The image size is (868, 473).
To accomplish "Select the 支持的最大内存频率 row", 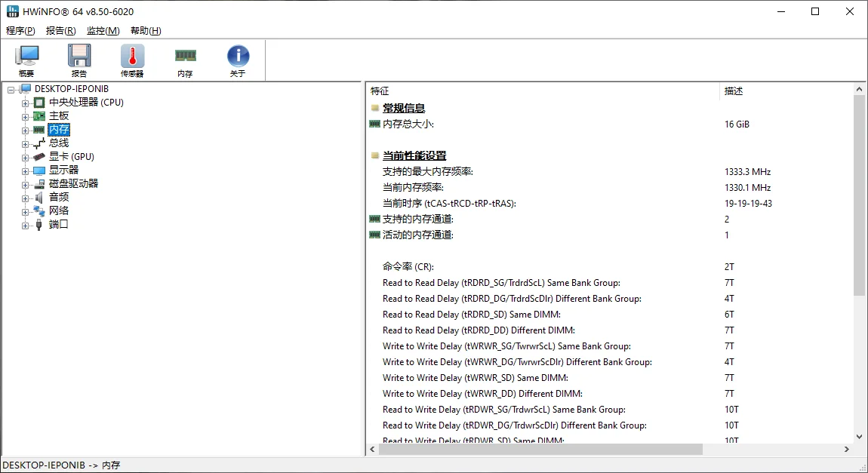I will [609, 171].
